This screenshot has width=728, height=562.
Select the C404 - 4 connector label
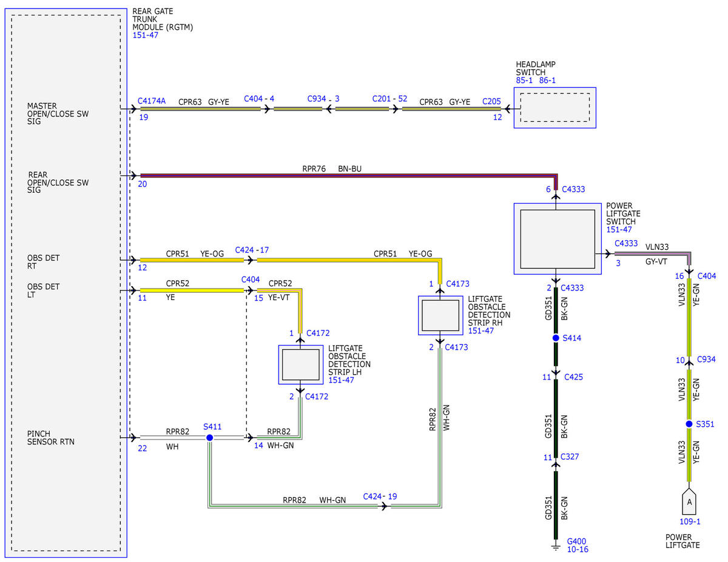259,98
